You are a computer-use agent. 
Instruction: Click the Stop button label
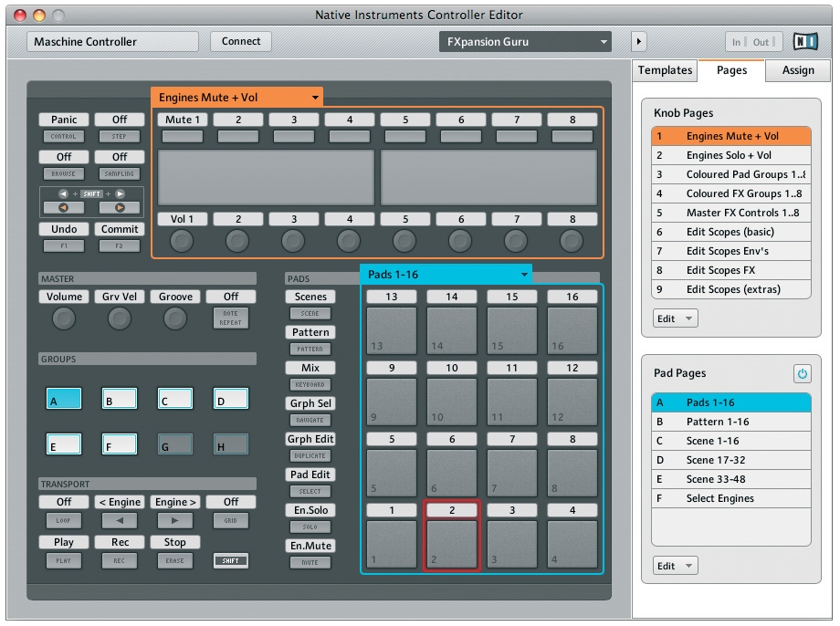174,542
